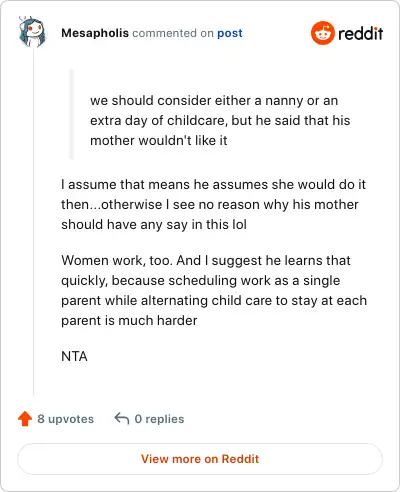Click the 'Women work, too' paragraph
This screenshot has width=400, height=492.
pyautogui.click(x=214, y=290)
